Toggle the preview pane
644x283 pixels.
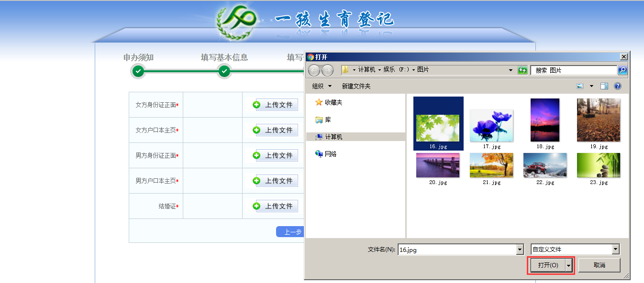pos(604,86)
